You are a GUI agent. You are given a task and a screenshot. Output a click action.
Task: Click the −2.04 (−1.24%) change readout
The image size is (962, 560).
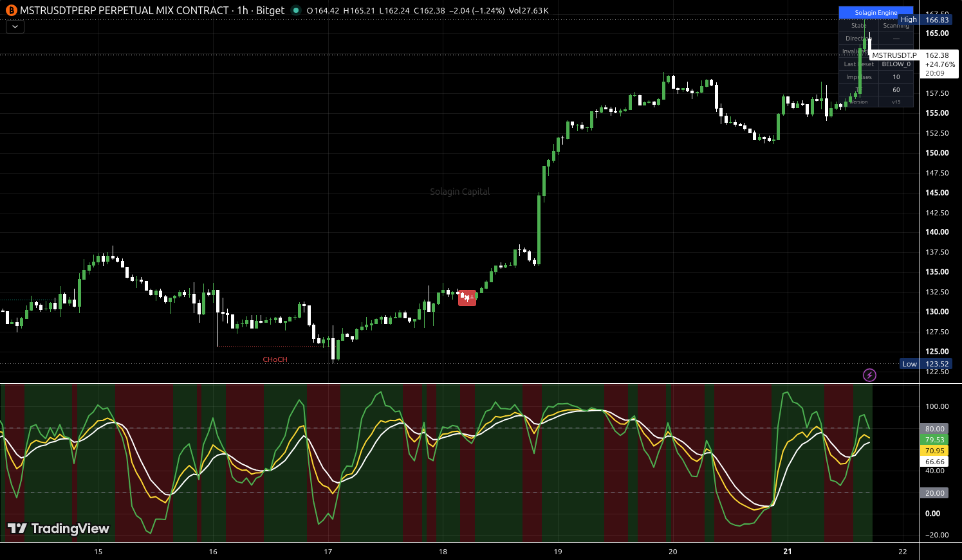477,11
